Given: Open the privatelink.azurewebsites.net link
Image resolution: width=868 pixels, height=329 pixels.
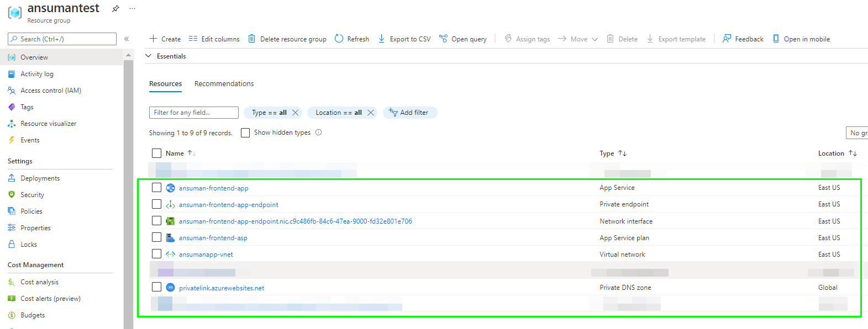Looking at the screenshot, I should pyautogui.click(x=222, y=288).
